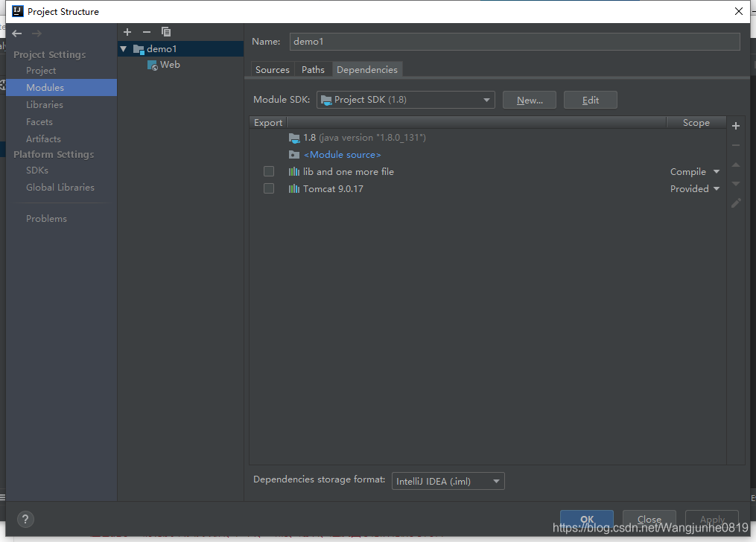
Task: Collapse the demo1 module tree node
Action: tap(124, 49)
